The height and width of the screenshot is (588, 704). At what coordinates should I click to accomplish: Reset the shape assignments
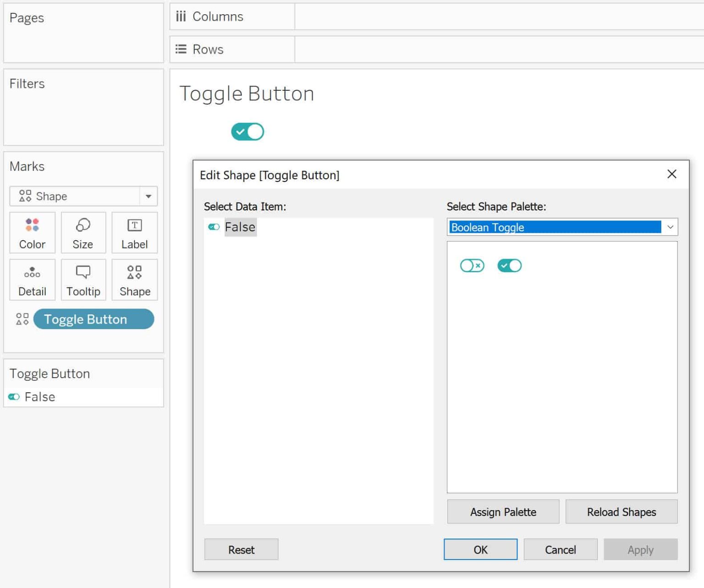pos(241,550)
